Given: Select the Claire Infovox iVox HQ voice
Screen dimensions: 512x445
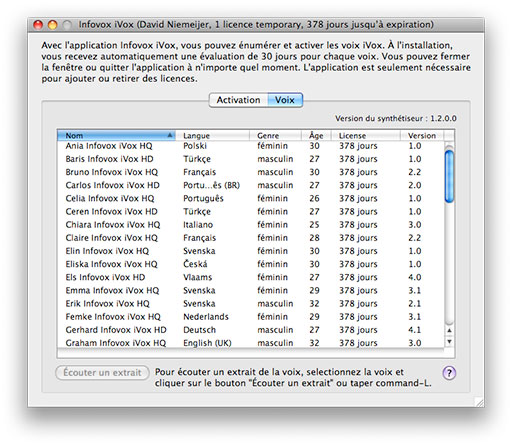Looking at the screenshot, I should (x=251, y=238).
